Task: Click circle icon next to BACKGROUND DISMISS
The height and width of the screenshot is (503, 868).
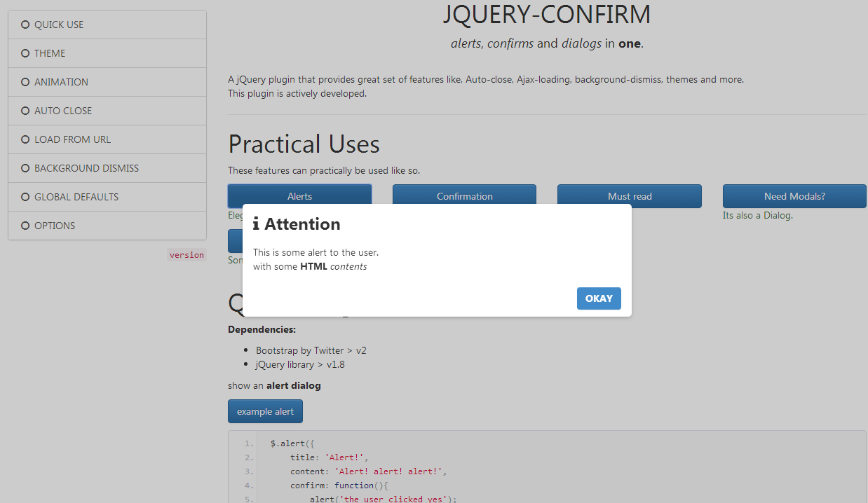Action: 25,168
